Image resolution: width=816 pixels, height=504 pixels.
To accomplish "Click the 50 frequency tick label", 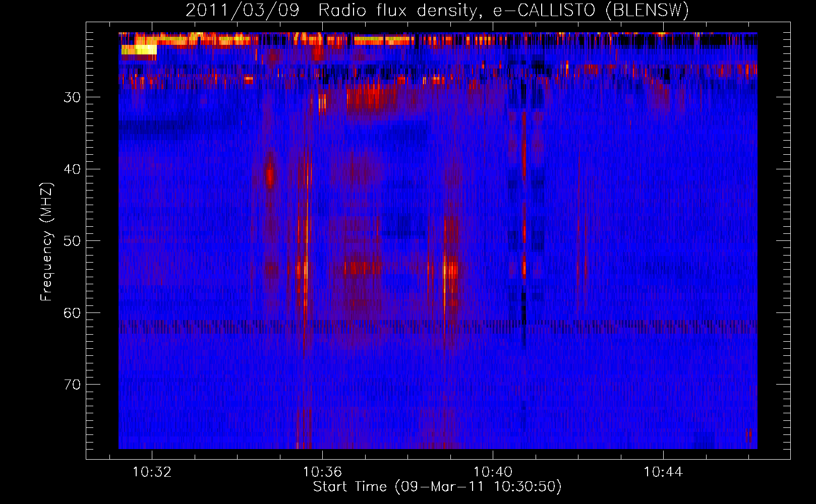I will (x=72, y=241).
